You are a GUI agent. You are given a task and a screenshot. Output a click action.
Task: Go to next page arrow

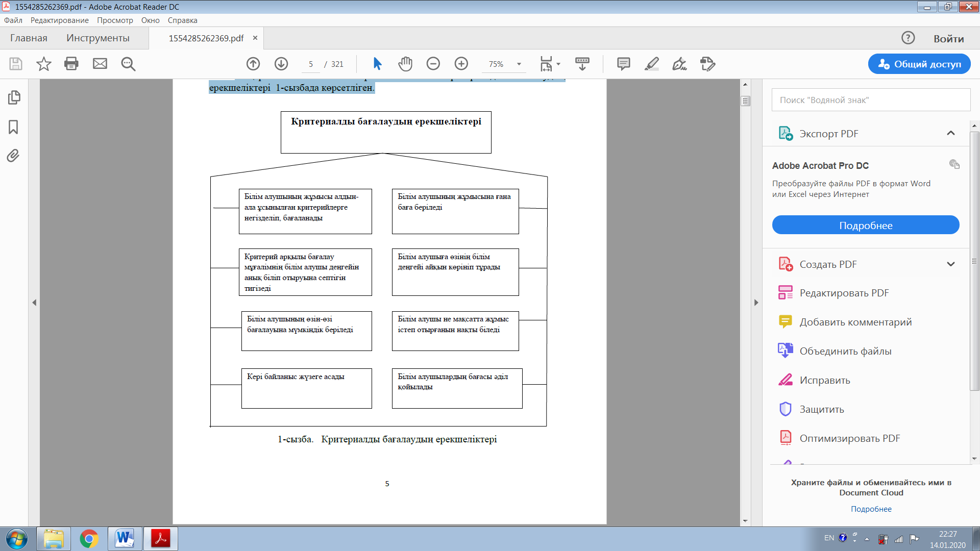pyautogui.click(x=281, y=64)
